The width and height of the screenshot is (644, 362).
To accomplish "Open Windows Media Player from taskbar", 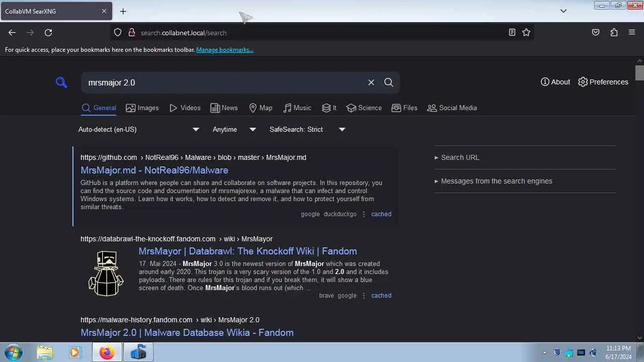I will coord(75,352).
